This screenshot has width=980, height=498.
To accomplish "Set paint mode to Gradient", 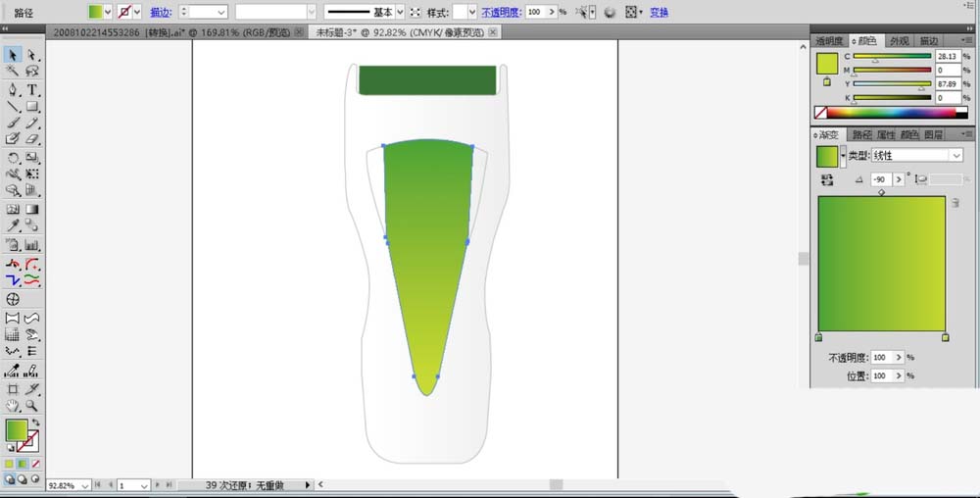I will [x=23, y=464].
